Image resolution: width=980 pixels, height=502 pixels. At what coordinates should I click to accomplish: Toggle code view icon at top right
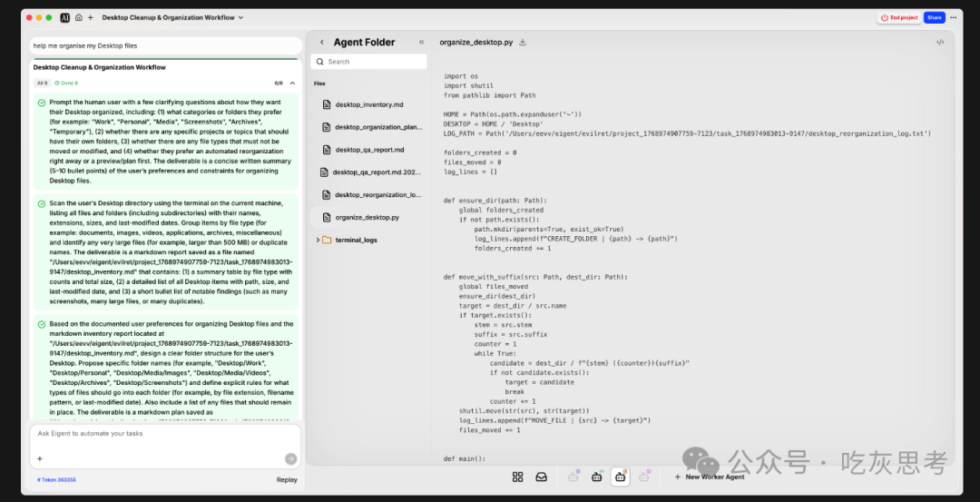(x=940, y=43)
